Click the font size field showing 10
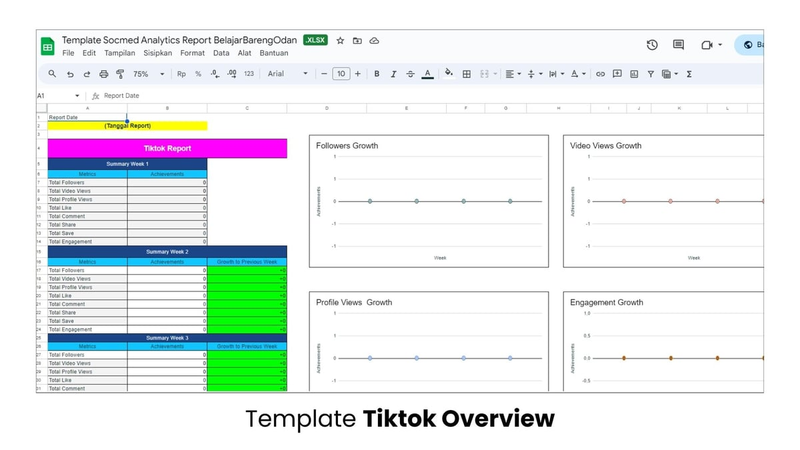The width and height of the screenshot is (800, 450). (x=341, y=74)
